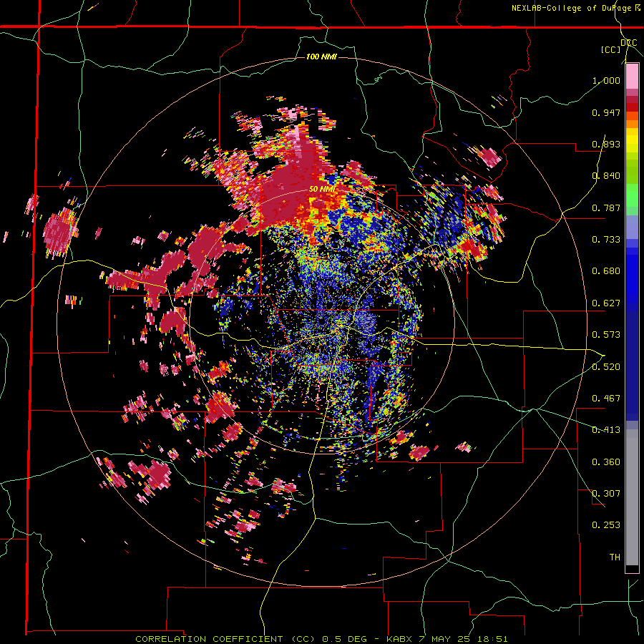
Task: Select the 0.893 legend value
Action: (606, 144)
